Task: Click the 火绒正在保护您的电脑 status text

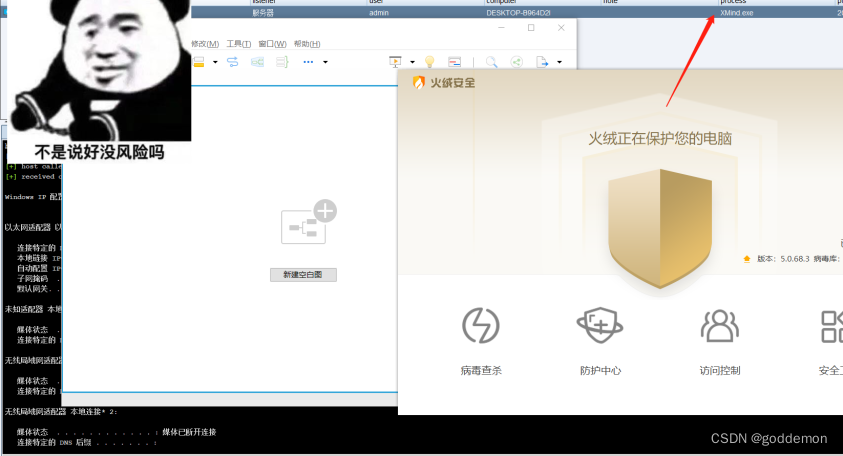Action: click(660, 139)
